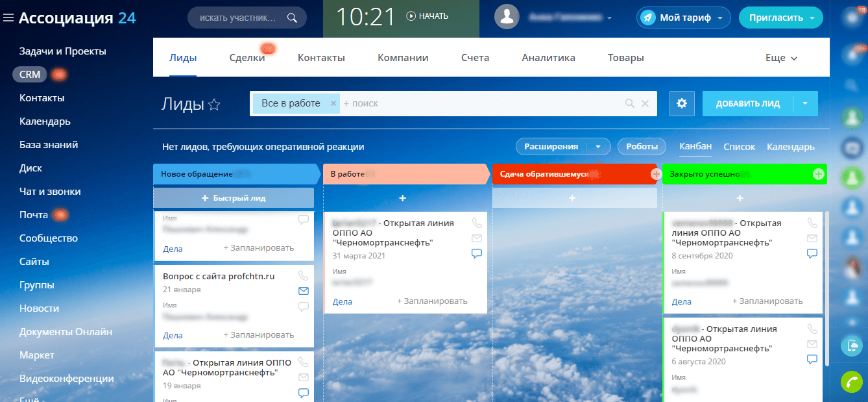Open chat icon on 6 августа 2020 lead
Screen dimensions: 868x402
pyautogui.click(x=812, y=360)
